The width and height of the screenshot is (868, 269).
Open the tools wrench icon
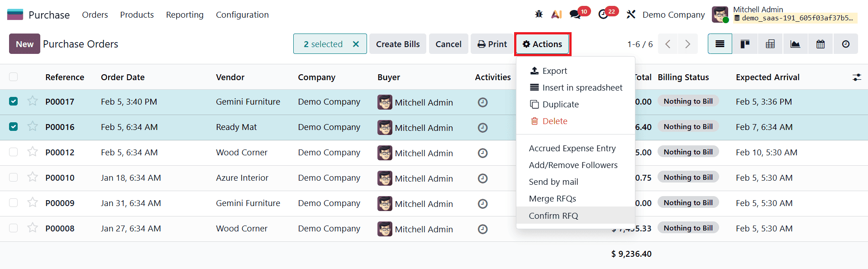631,14
